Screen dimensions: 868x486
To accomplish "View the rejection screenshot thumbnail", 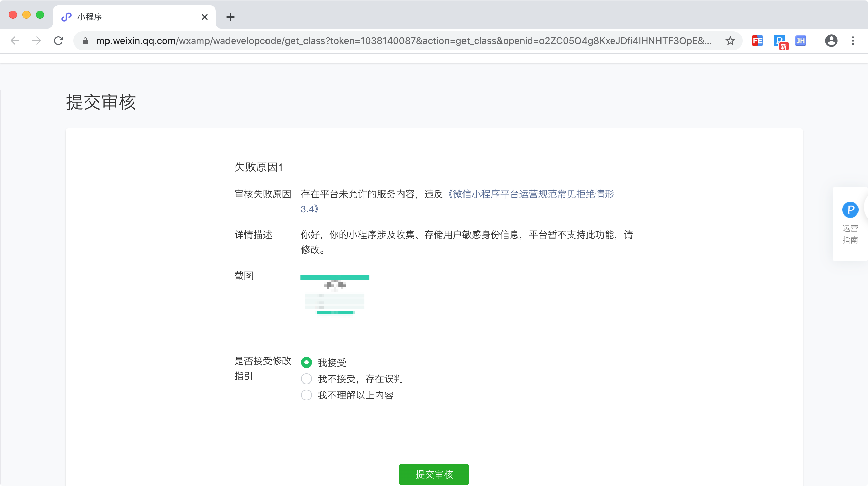I will (x=335, y=295).
